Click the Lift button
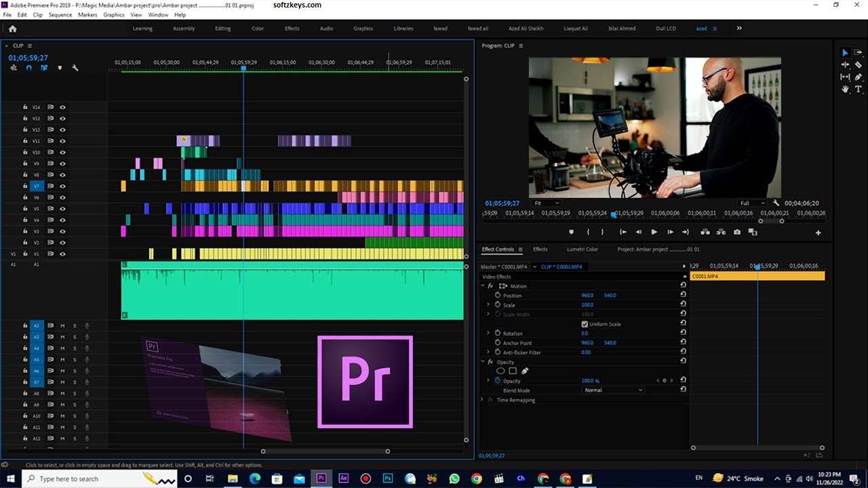Image resolution: width=868 pixels, height=488 pixels. pos(705,232)
